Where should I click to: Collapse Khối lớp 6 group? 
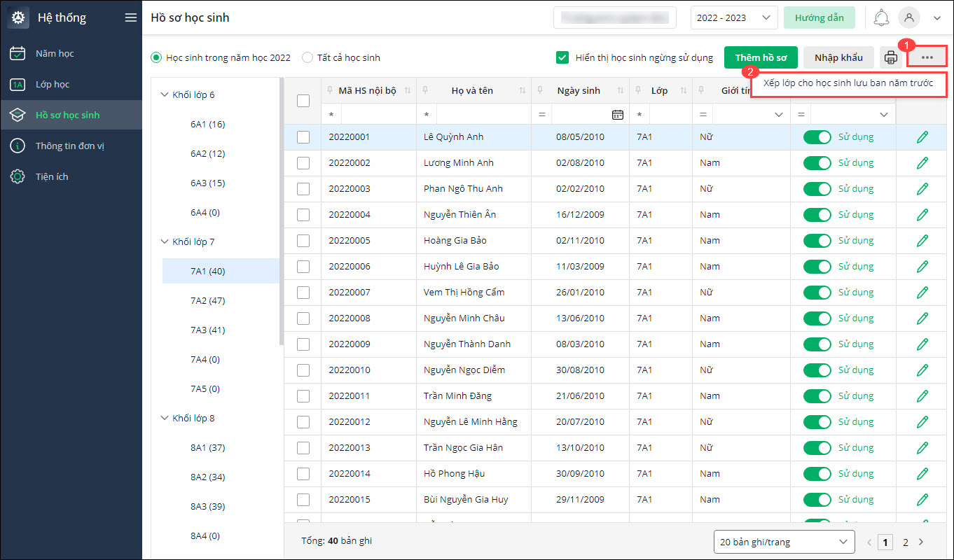165,94
